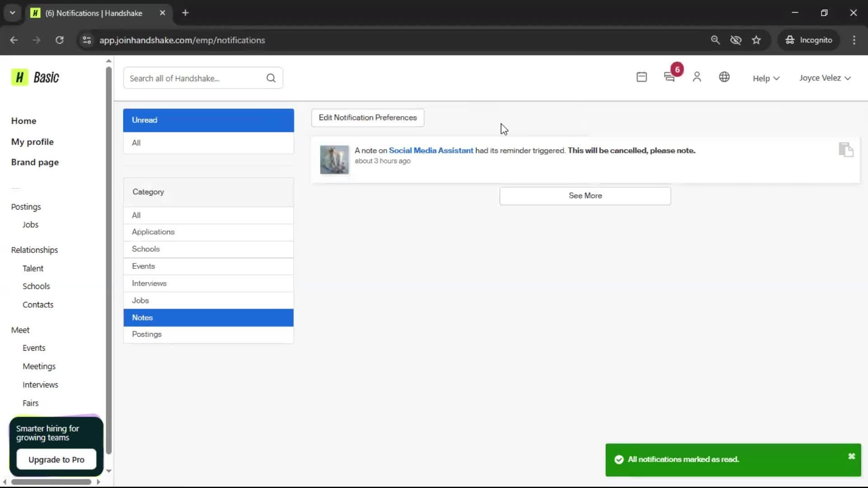868x488 pixels.
Task: Dismiss the 'All notifications marked as read' toast
Action: click(851, 456)
